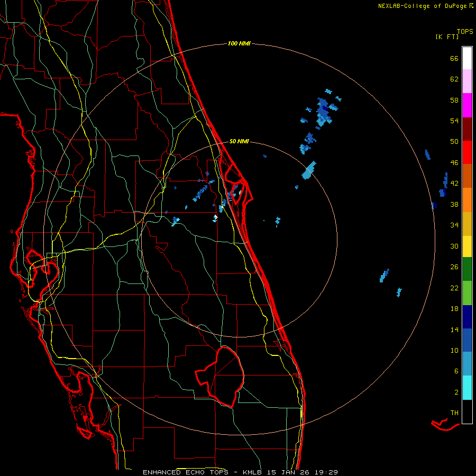Click the medium blue 14 kft swatch

pyautogui.click(x=467, y=340)
